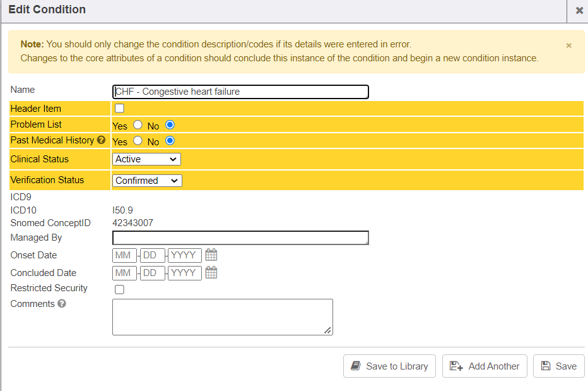Save the condition changes
Viewport: 588px width, 391px height.
558,366
